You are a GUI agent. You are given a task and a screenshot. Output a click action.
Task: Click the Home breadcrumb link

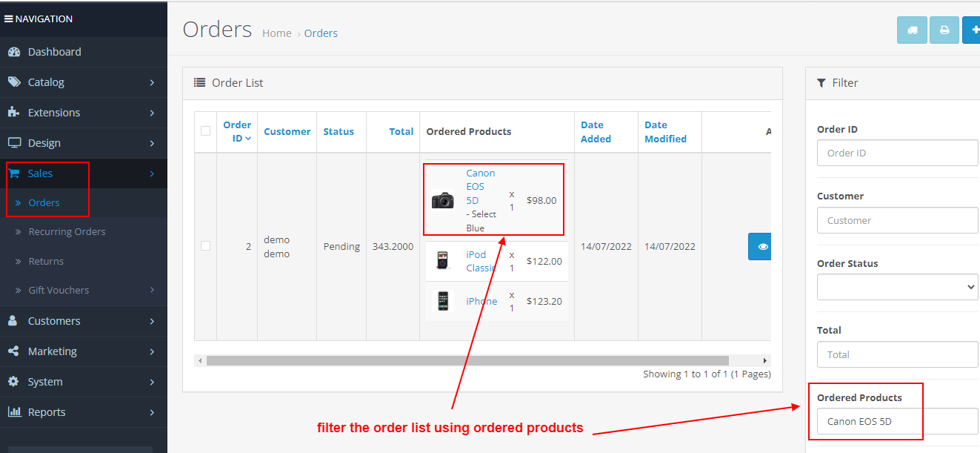click(276, 33)
